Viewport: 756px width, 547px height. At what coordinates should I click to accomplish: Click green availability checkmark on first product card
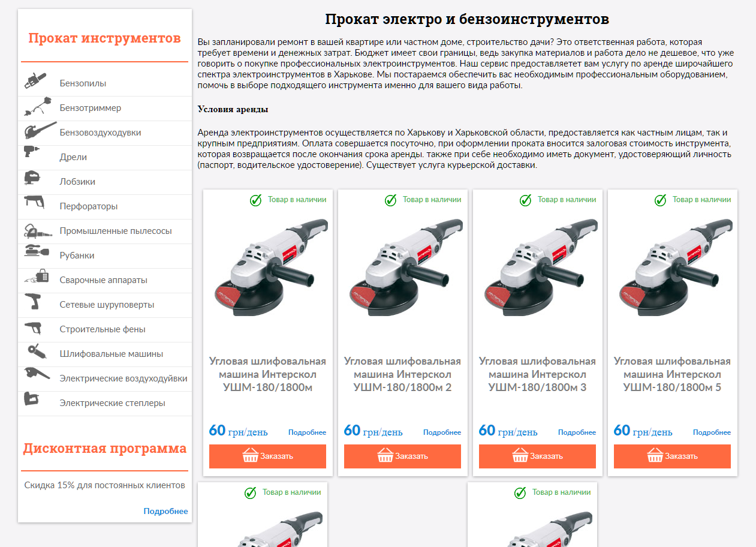(x=256, y=200)
